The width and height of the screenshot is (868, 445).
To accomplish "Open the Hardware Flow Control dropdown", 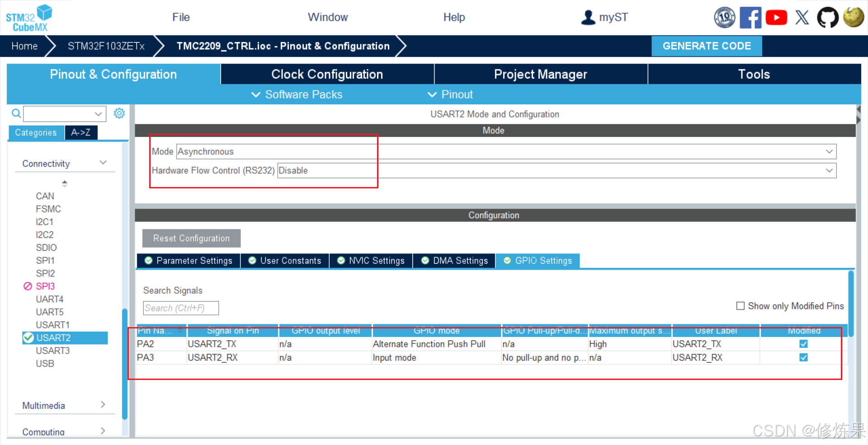I will point(557,170).
